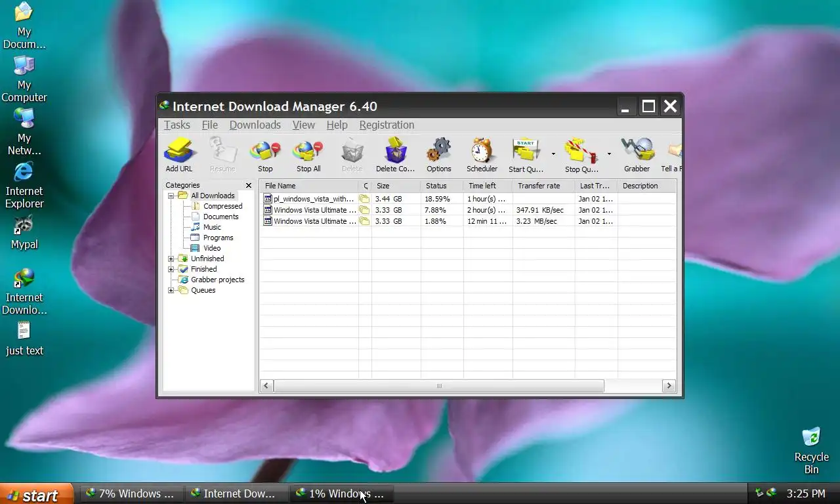Image resolution: width=840 pixels, height=504 pixels.
Task: Select the Queues category
Action: tap(203, 290)
